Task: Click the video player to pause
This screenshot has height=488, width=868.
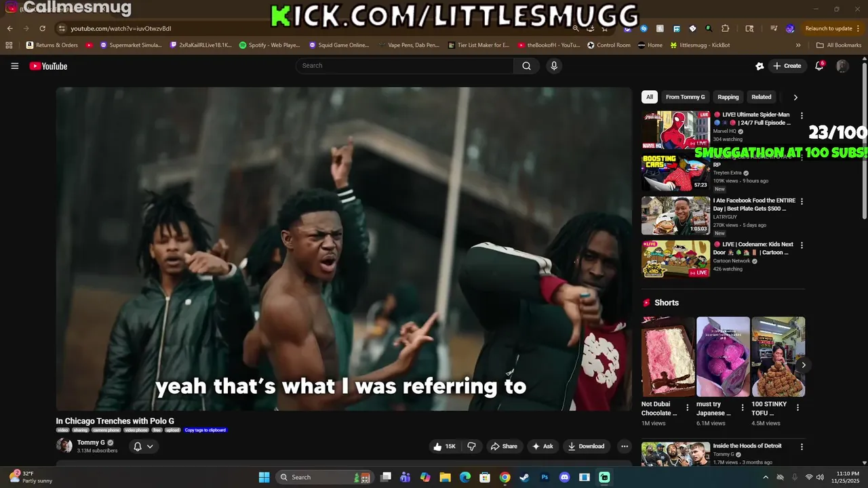Action: pyautogui.click(x=344, y=249)
